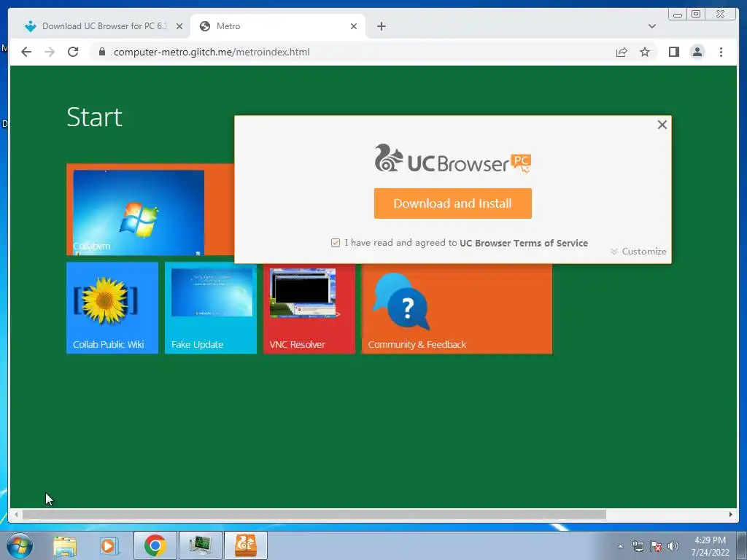This screenshot has width=747, height=560.
Task: Go forward to the next page
Action: point(50,52)
